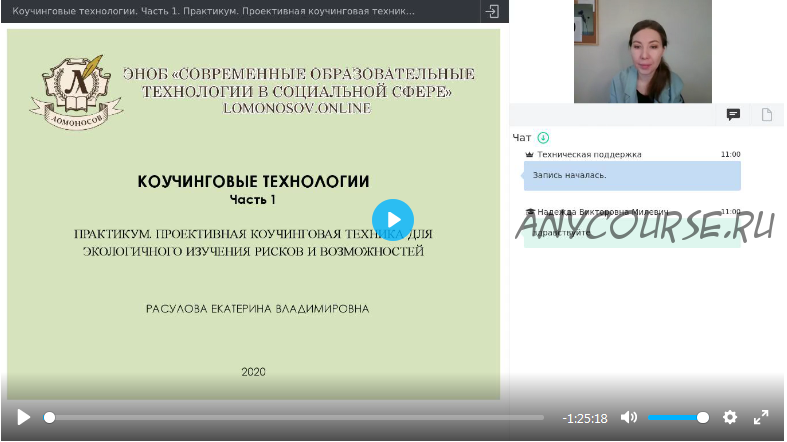Click the video progress bar track
The width and height of the screenshot is (787, 442).
(300, 417)
